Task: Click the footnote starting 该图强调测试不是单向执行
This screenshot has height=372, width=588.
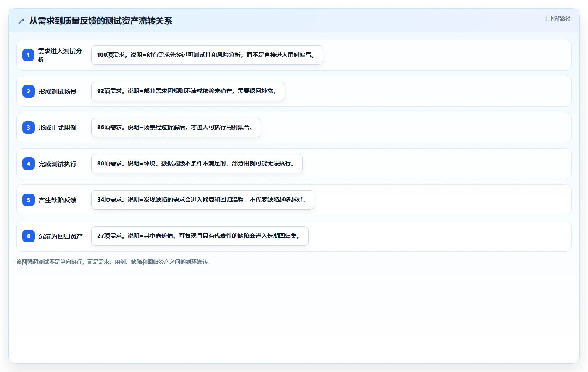Action: point(114,262)
